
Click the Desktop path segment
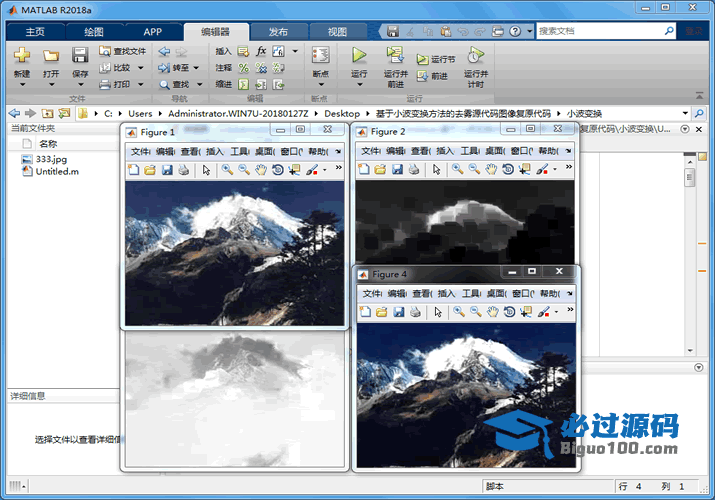click(x=342, y=113)
